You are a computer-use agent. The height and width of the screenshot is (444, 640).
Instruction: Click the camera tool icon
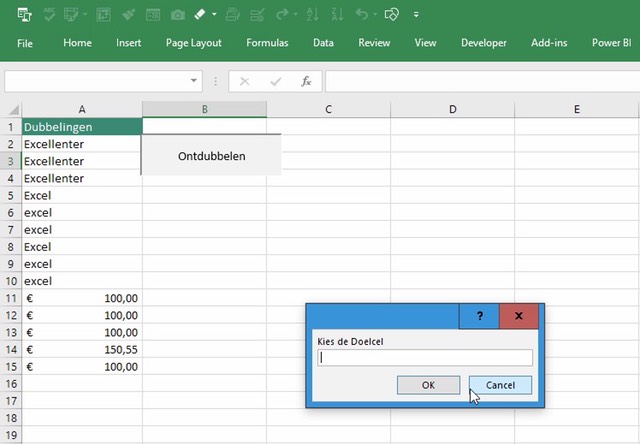point(178,15)
